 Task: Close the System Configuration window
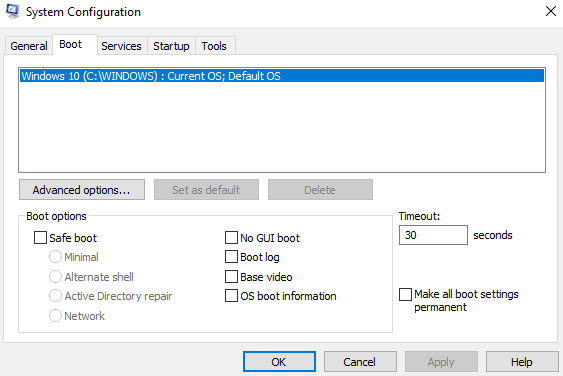[x=550, y=11]
